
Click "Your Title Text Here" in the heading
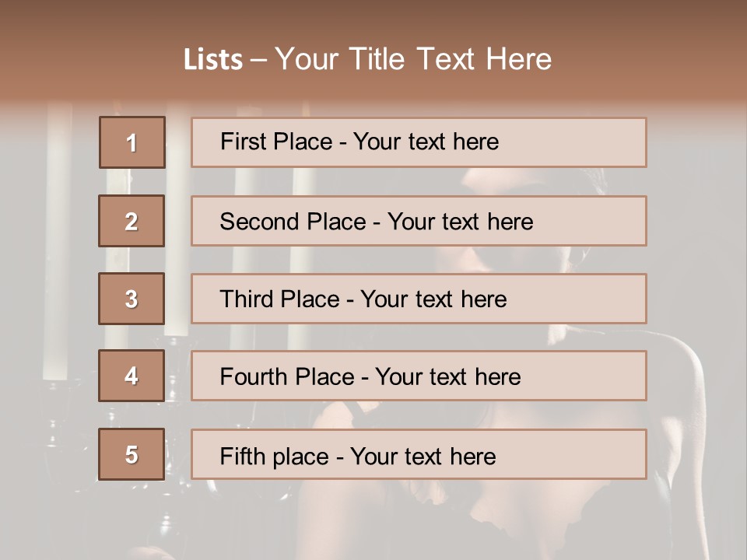(413, 59)
